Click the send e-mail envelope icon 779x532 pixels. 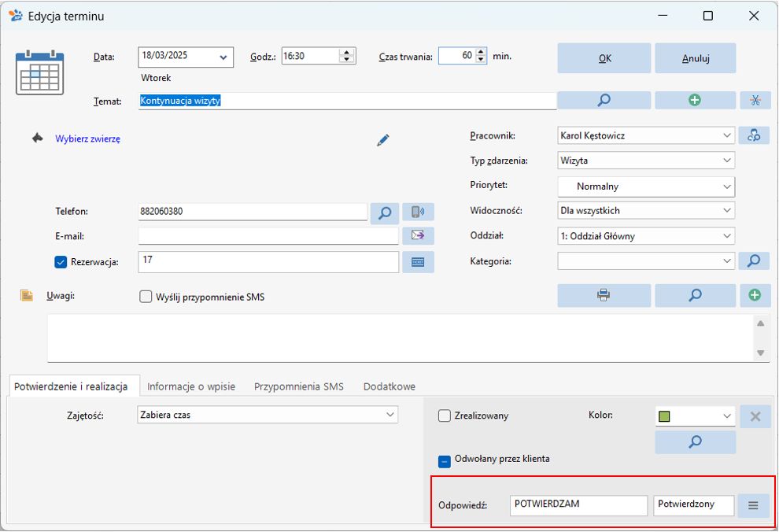[x=418, y=235]
